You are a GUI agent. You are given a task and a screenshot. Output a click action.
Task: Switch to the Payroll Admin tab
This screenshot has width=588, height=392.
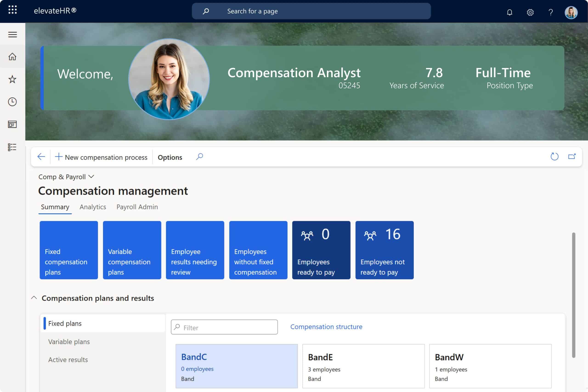(137, 207)
